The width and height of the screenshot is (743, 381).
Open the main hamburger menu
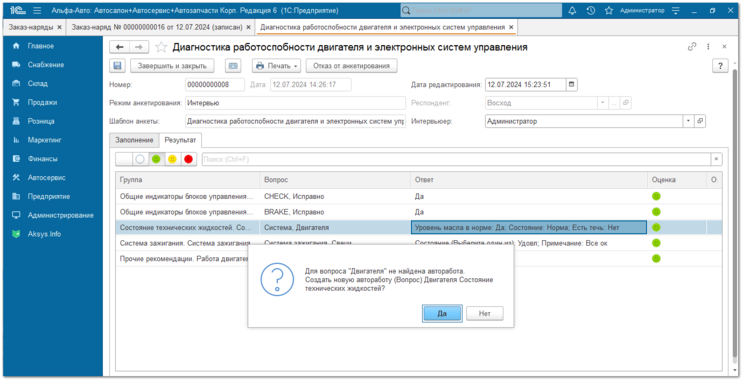tap(37, 10)
